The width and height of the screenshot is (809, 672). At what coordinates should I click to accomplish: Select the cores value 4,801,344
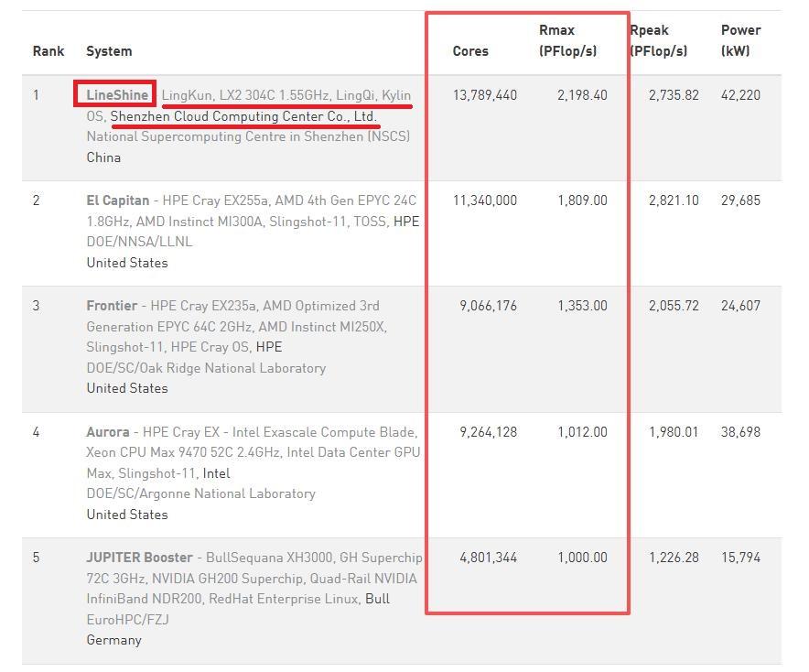point(488,558)
